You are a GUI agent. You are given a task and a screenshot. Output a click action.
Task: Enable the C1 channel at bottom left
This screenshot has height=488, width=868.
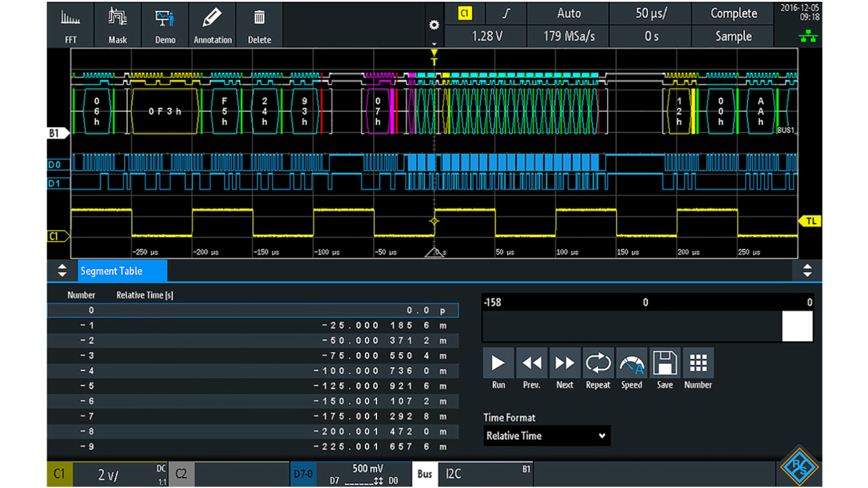tap(59, 473)
